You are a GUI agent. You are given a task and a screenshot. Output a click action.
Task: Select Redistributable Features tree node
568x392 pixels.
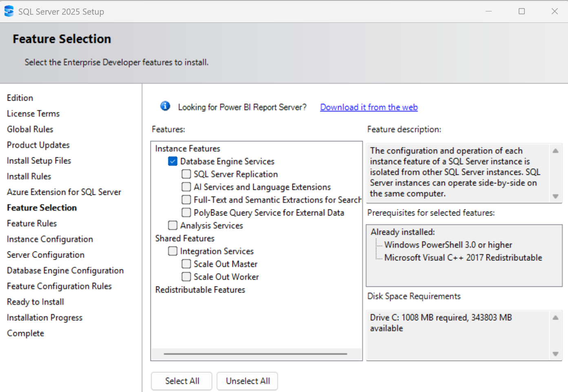click(x=200, y=290)
